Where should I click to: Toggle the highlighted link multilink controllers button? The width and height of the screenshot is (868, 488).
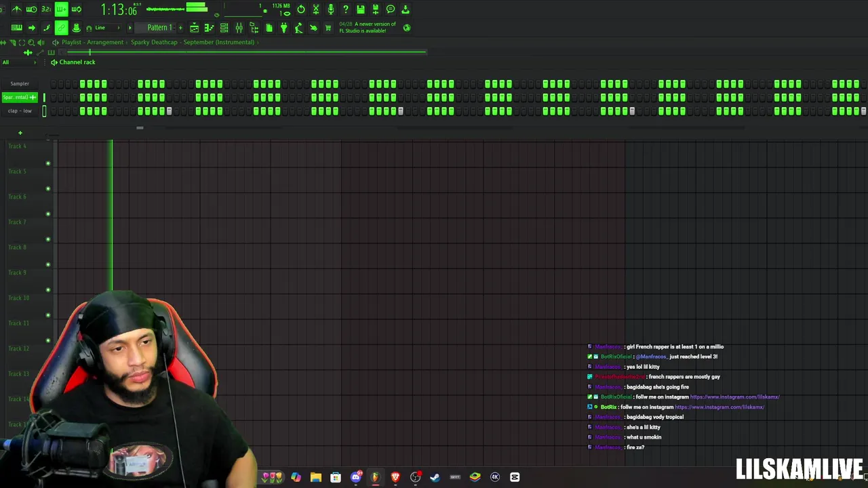point(61,28)
